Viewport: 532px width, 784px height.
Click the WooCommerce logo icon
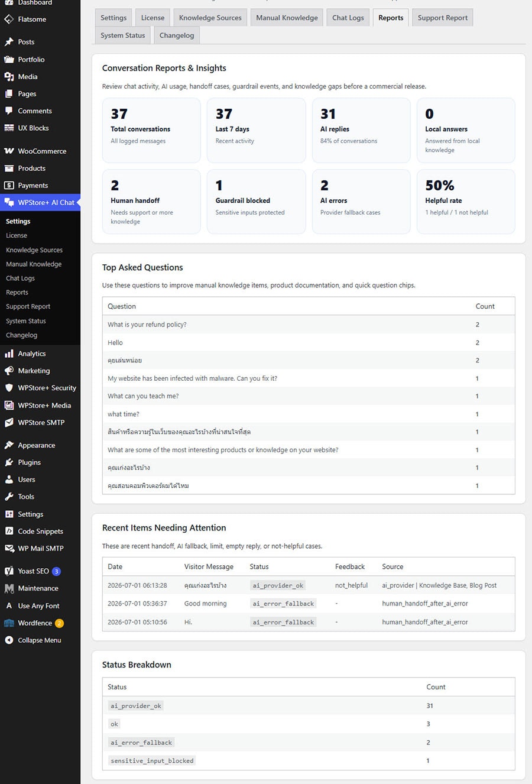coord(9,151)
